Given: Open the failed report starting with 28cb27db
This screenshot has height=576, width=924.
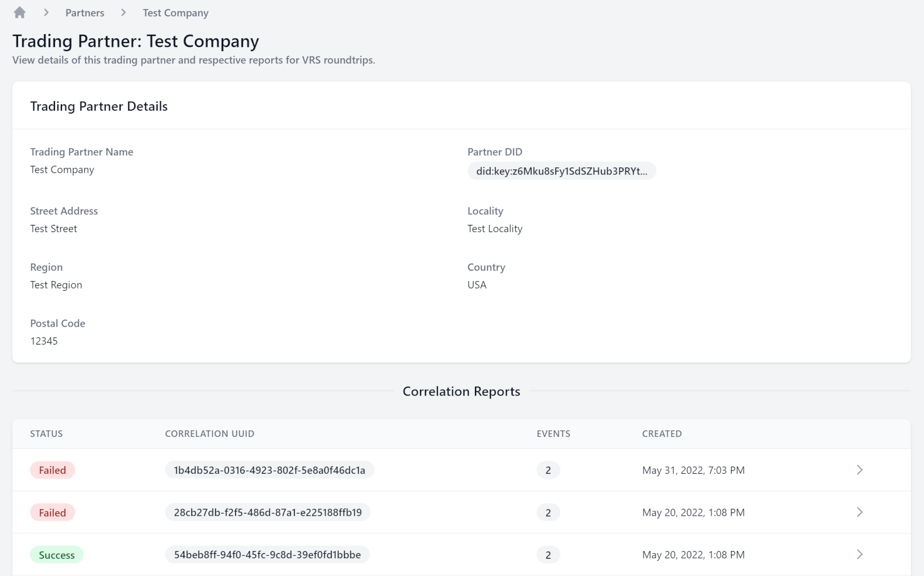Looking at the screenshot, I should point(859,512).
